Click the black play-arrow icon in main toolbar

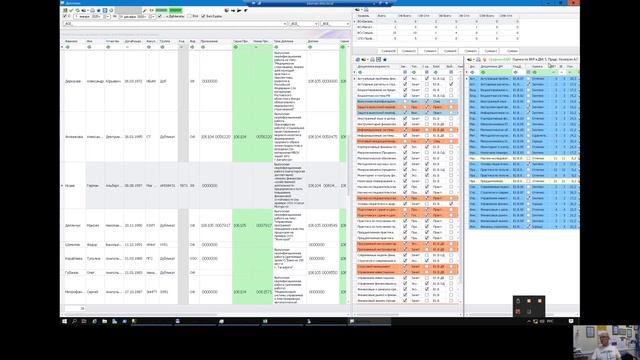pos(239,10)
